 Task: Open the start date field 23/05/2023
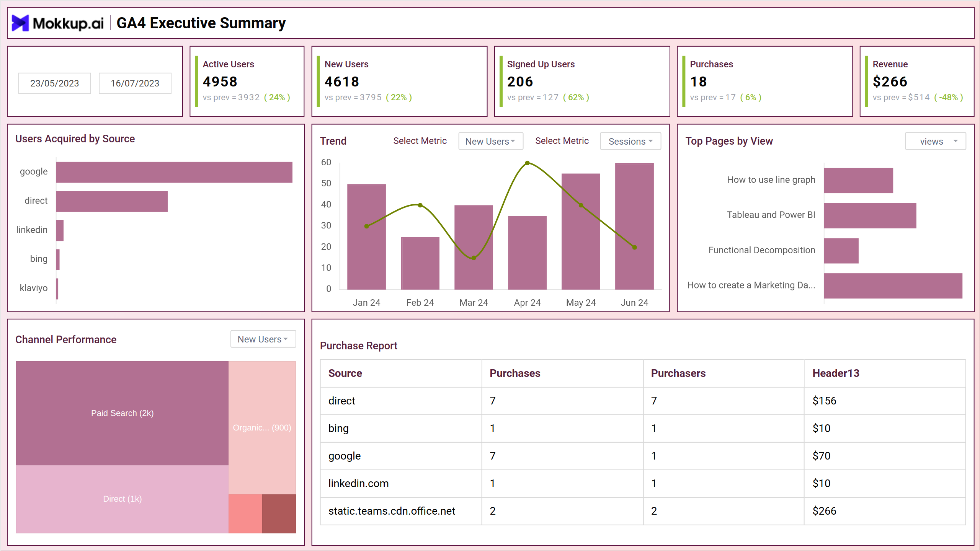coord(55,83)
